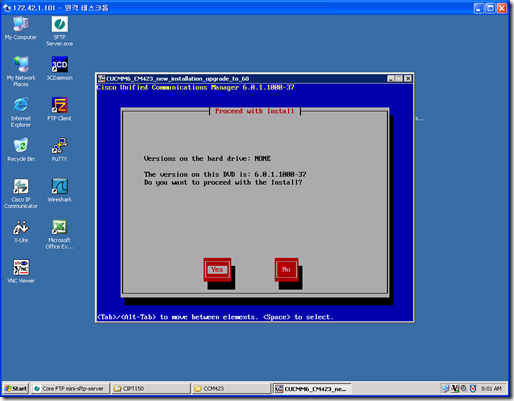This screenshot has height=401, width=514.
Task: Select the X-Lite softphone icon
Action: click(x=21, y=231)
